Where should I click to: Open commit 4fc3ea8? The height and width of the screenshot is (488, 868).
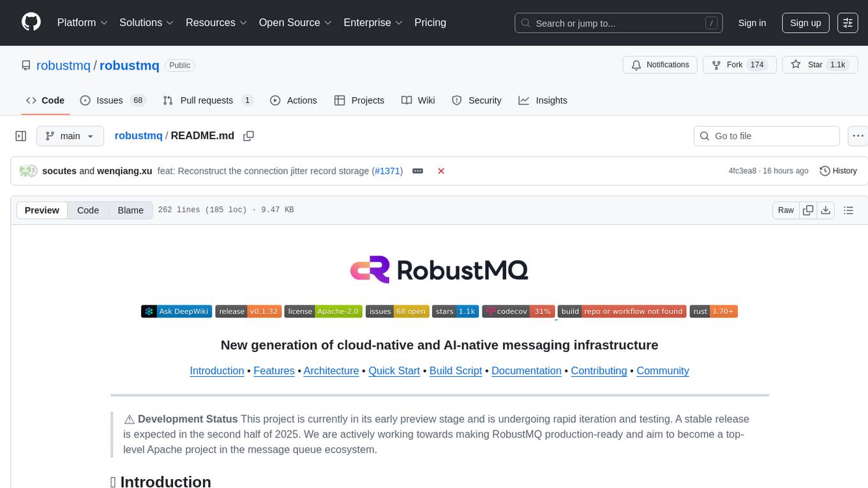click(x=742, y=171)
